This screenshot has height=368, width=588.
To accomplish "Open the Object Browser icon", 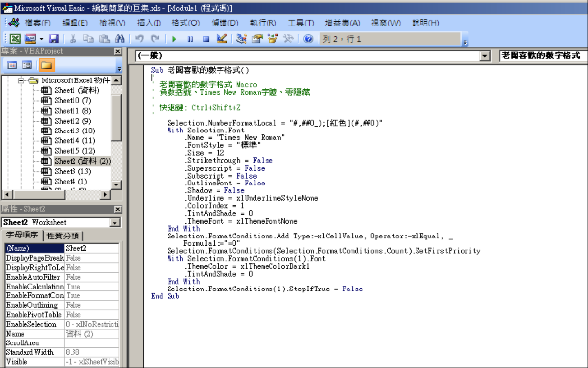I will (x=272, y=39).
